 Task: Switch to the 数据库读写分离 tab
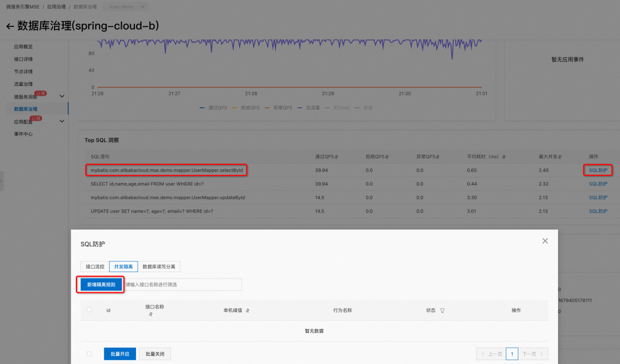pos(159,266)
